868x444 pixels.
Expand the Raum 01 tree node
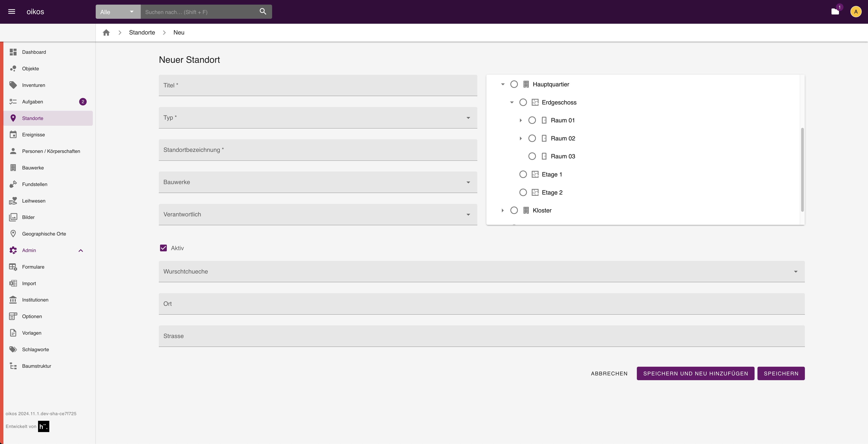click(521, 120)
